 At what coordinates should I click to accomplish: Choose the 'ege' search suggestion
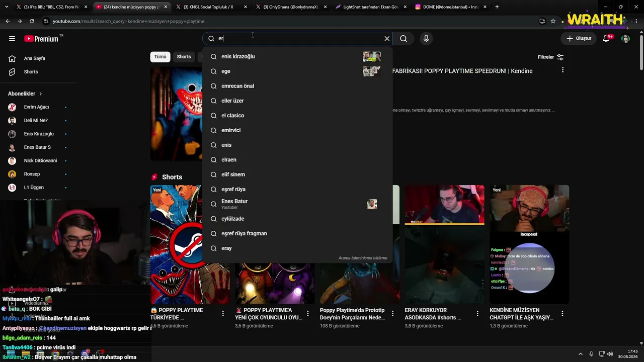tap(297, 71)
